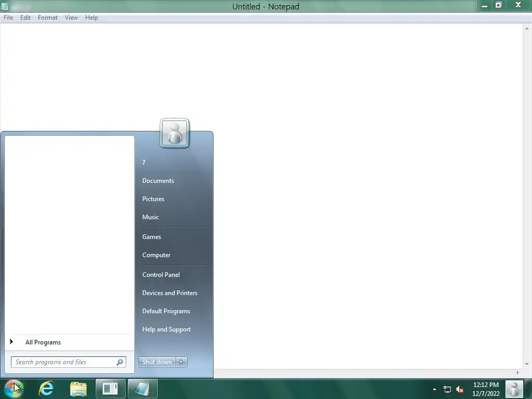
Task: Open Help and Support
Action: click(x=166, y=329)
